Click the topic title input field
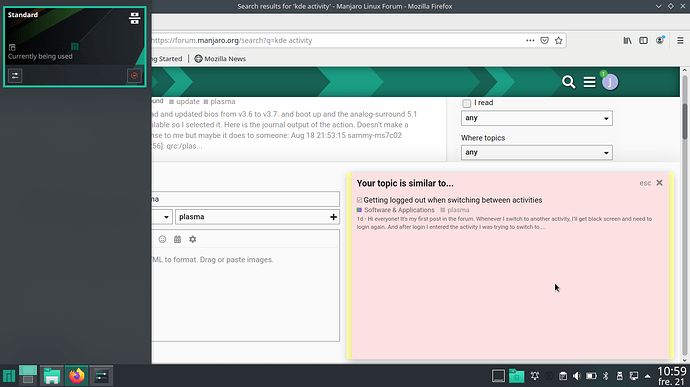The height and width of the screenshot is (387, 690). pyautogui.click(x=246, y=199)
